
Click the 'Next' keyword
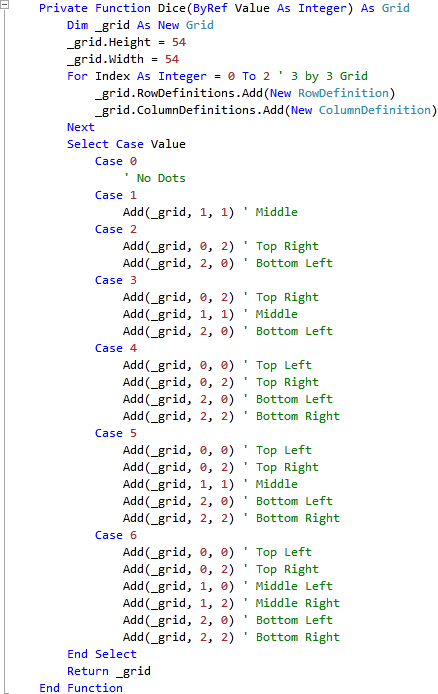[81, 127]
